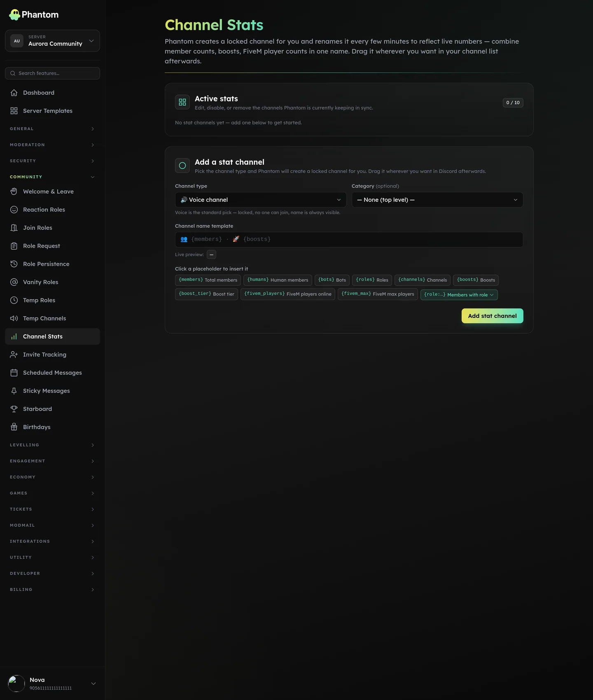Click the Invite Tracking user-plus icon
This screenshot has height=700, width=593.
point(14,355)
